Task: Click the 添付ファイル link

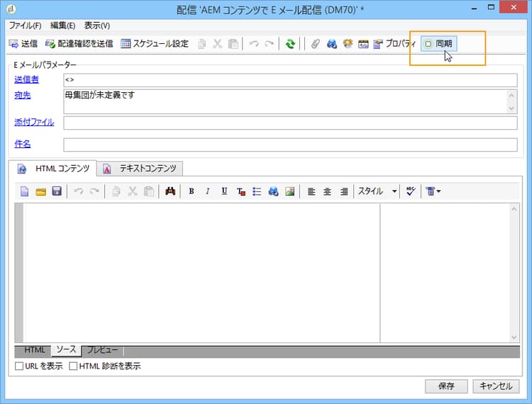Action: point(34,122)
